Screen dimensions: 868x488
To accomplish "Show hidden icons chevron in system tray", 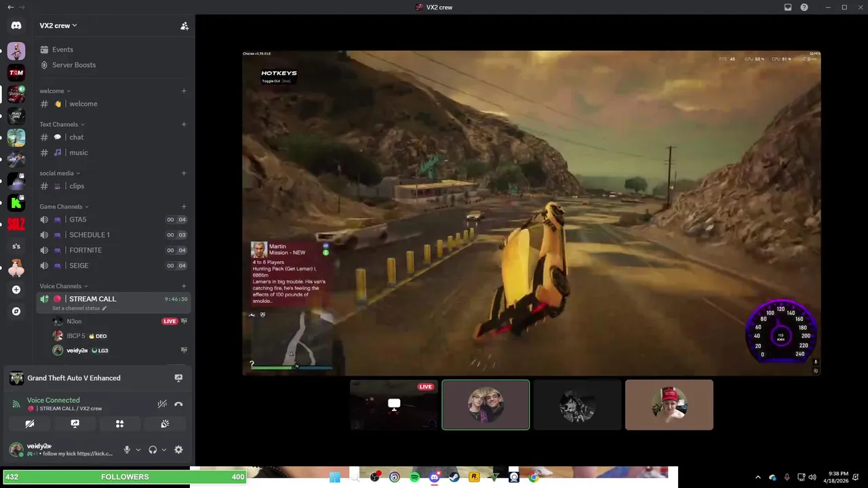I will coord(758,477).
